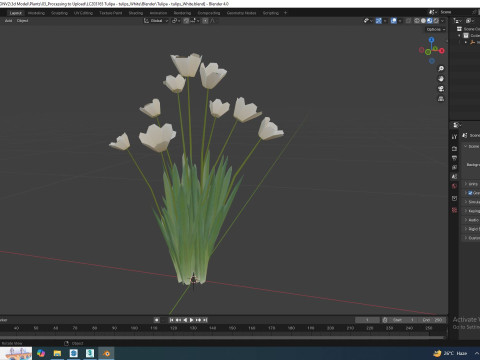Switch to the Shading workspace tab

tap(136, 13)
